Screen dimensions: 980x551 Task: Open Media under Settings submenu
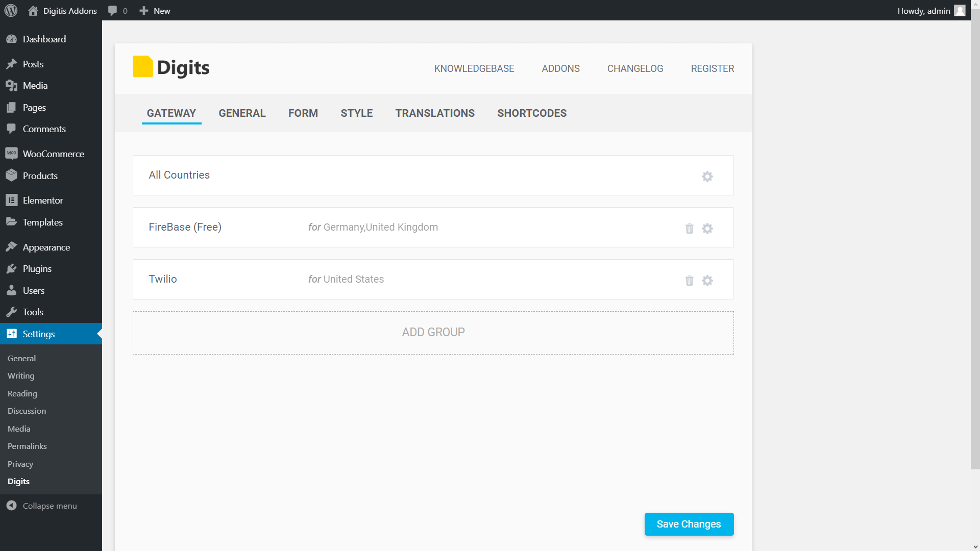coord(19,429)
